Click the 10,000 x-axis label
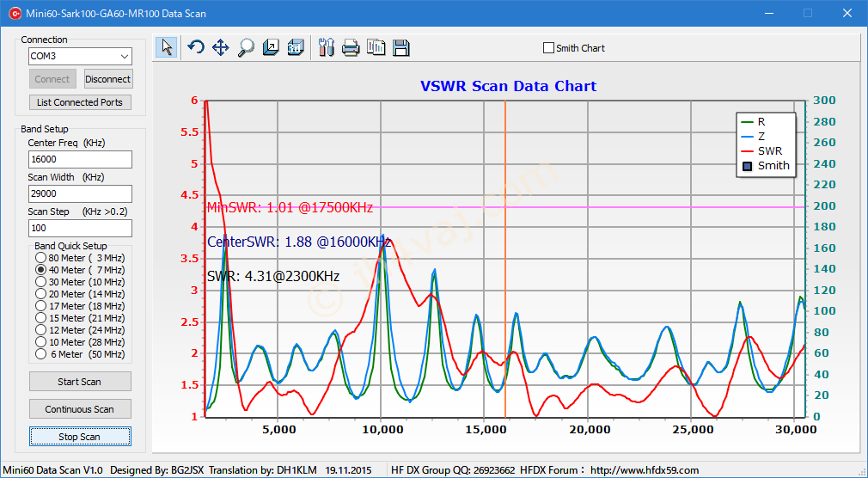Viewport: 868px width, 478px height. 381,430
